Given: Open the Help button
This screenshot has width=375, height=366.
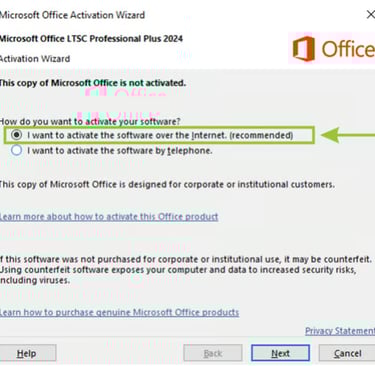Looking at the screenshot, I should pyautogui.click(x=27, y=353).
